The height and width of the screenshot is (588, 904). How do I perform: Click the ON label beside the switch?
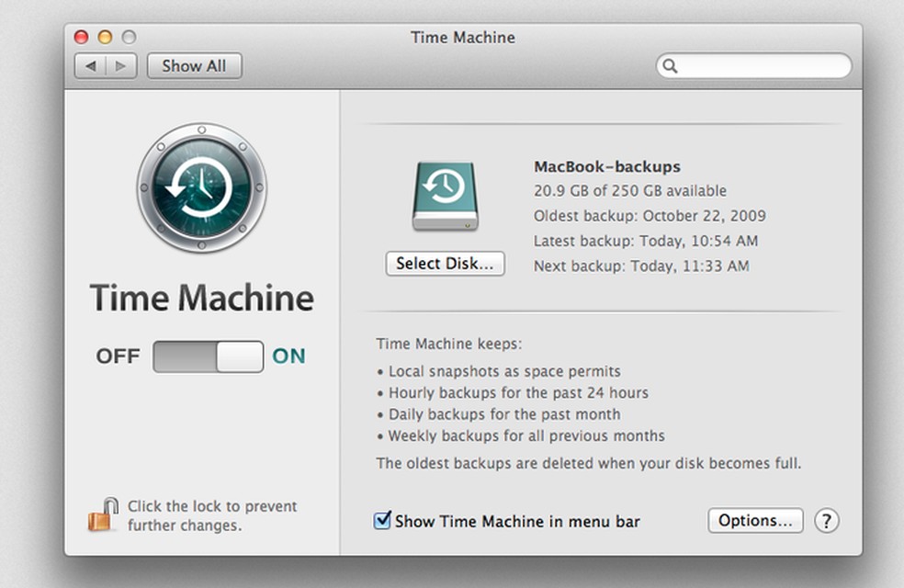click(x=289, y=356)
